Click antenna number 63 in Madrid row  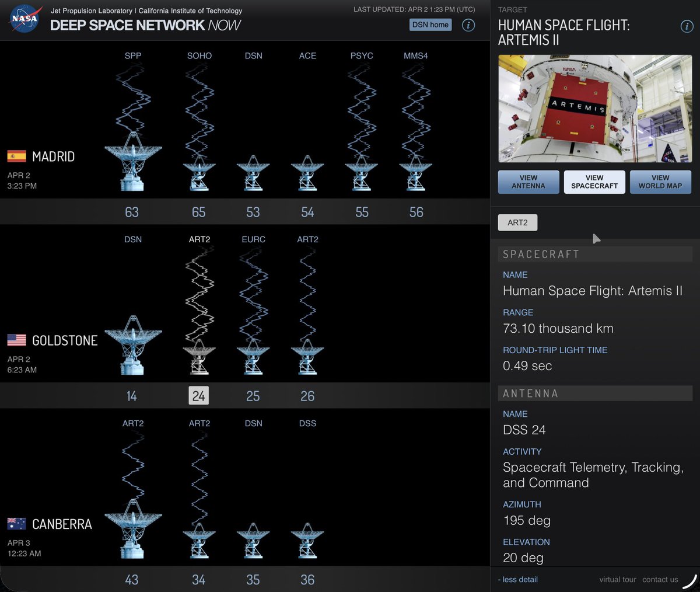pyautogui.click(x=132, y=212)
